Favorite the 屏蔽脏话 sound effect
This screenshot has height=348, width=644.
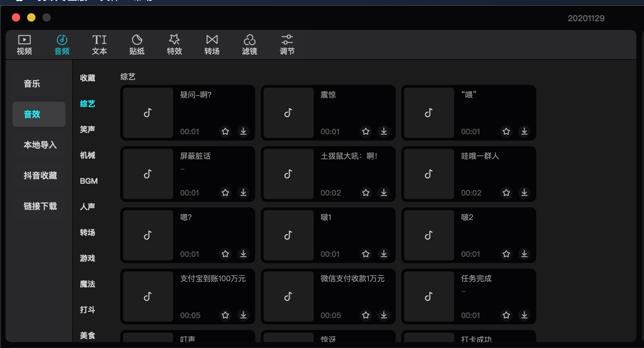pos(225,192)
